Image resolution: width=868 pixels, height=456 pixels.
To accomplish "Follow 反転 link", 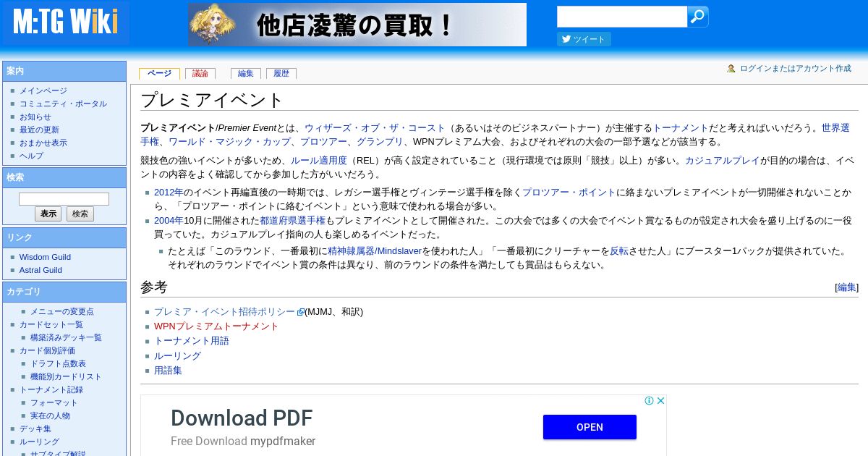I will click(x=619, y=251).
